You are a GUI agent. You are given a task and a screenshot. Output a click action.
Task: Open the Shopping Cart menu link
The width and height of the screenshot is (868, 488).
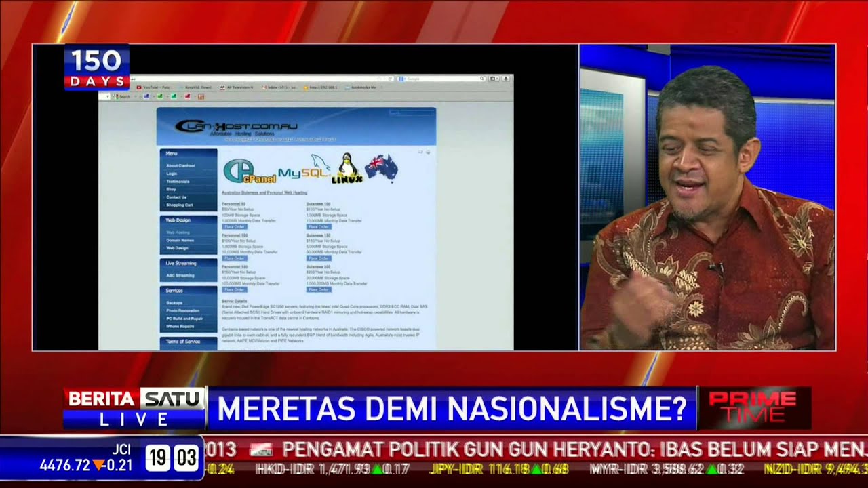pos(180,205)
